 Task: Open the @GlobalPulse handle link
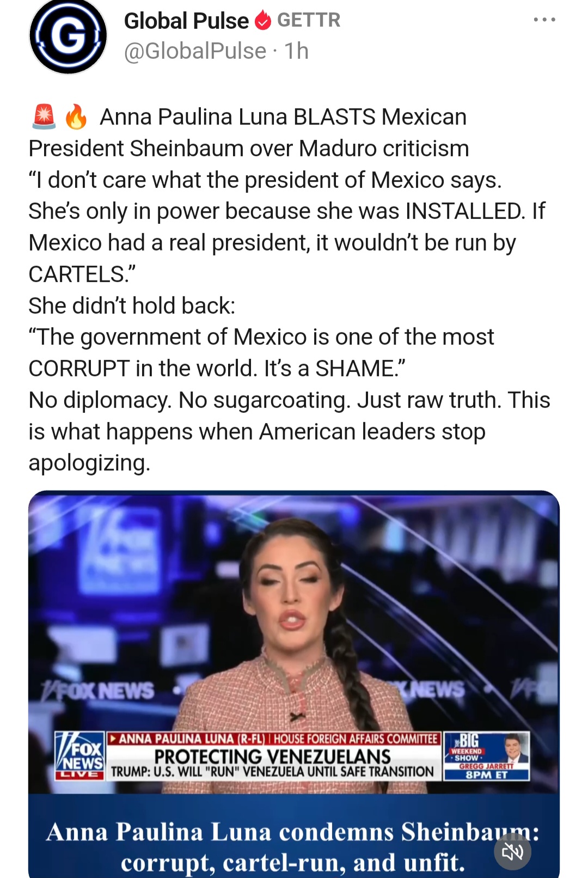pos(195,51)
